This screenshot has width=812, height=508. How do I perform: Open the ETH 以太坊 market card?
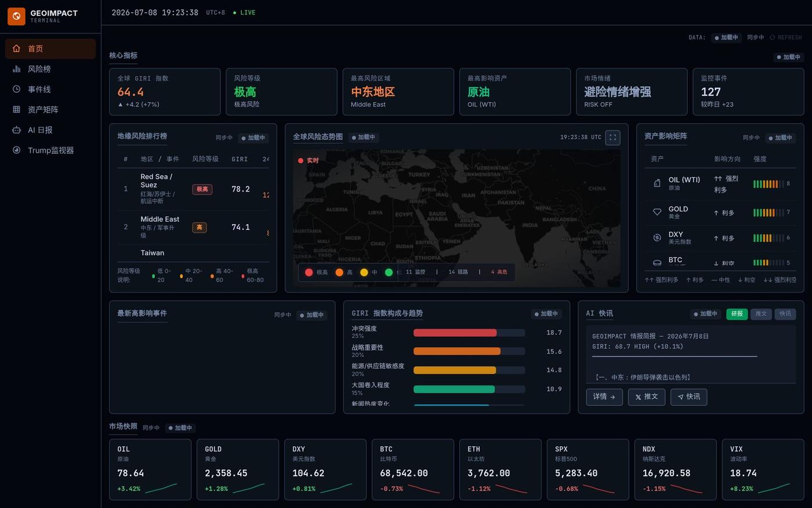click(501, 470)
